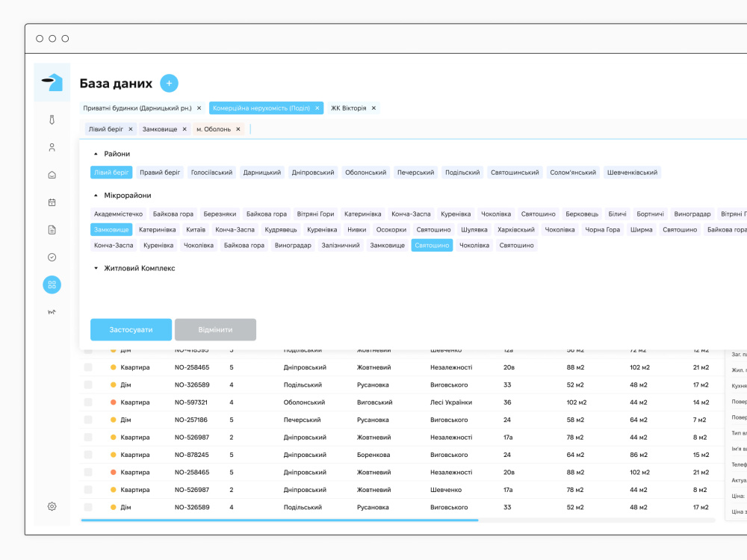
Task: Select the Осокорки microdistrict chip
Action: (391, 229)
